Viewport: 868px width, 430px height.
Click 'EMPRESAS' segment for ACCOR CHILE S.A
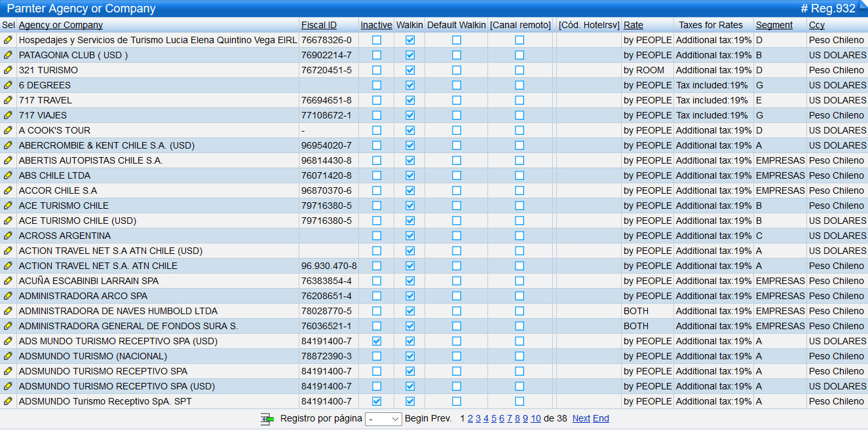[780, 190]
